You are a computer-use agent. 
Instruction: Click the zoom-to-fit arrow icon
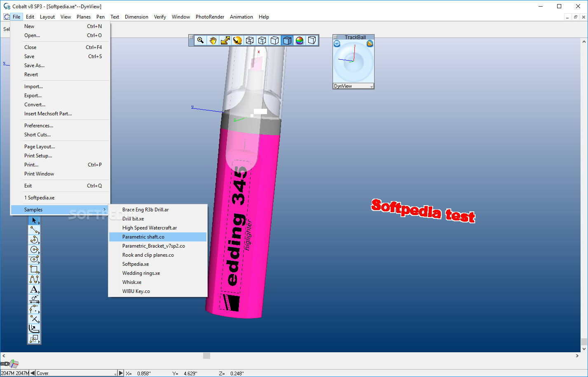(x=225, y=40)
